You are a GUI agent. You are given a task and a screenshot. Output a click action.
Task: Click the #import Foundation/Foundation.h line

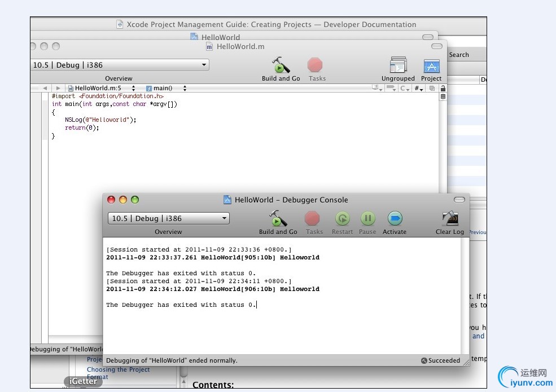(x=108, y=96)
